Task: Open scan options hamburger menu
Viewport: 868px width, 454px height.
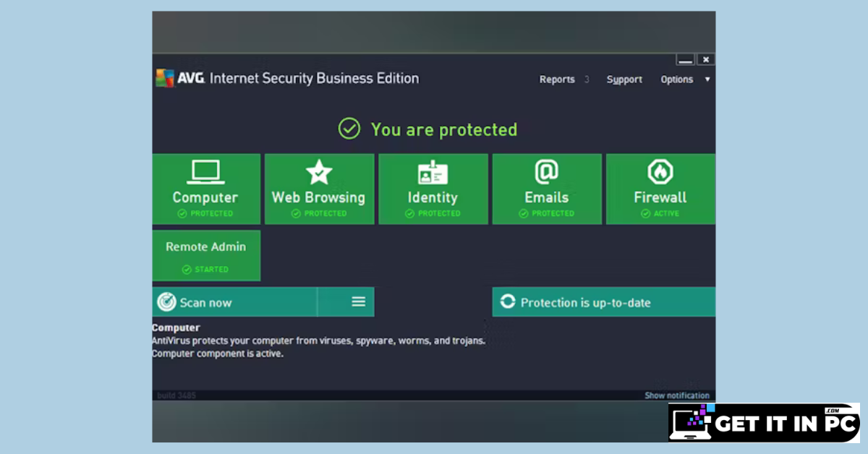Action: click(x=359, y=302)
